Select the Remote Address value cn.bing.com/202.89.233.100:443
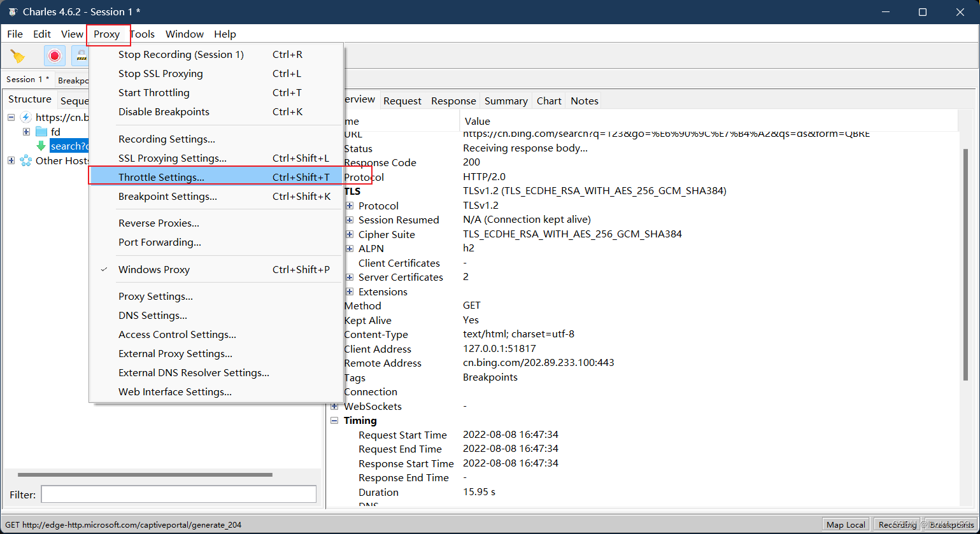The width and height of the screenshot is (980, 534). point(539,363)
